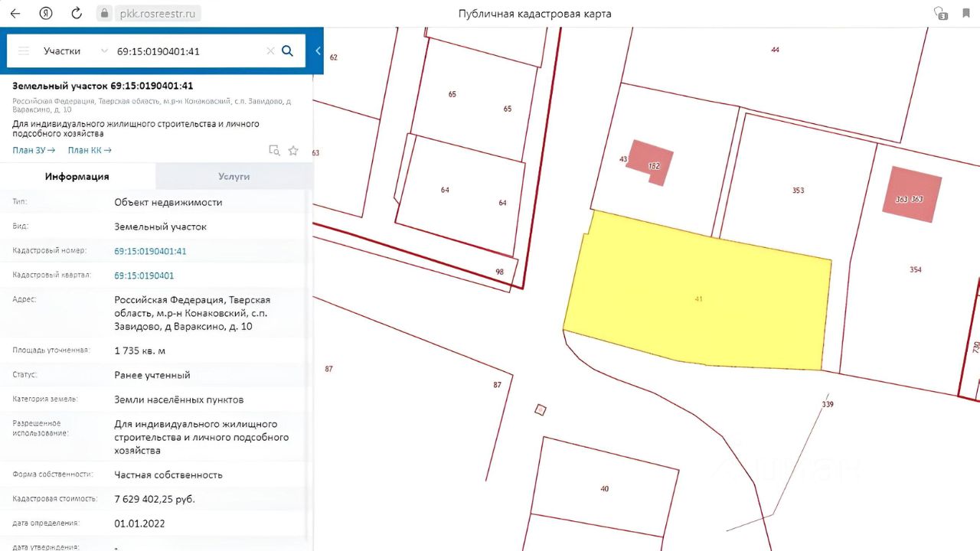Clear the search field with X icon
980x551 pixels.
[x=270, y=51]
